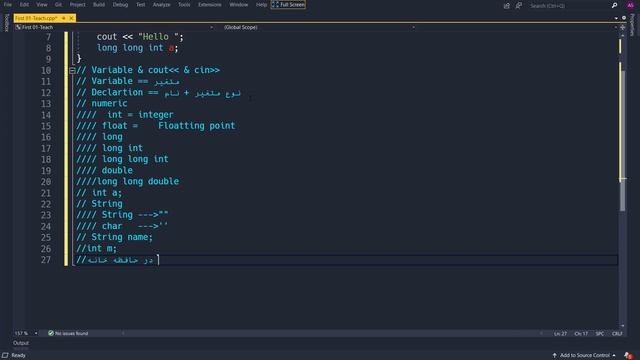Click the search magnifier icon
The image size is (640, 360).
[614, 5]
